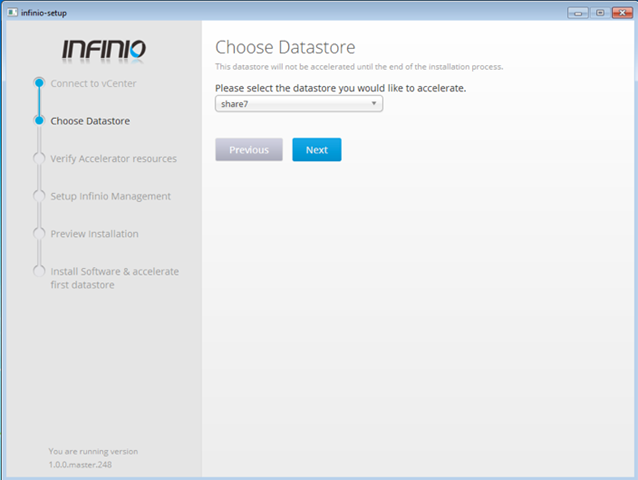Select Install Software & accelerate first datastore label

tap(114, 278)
